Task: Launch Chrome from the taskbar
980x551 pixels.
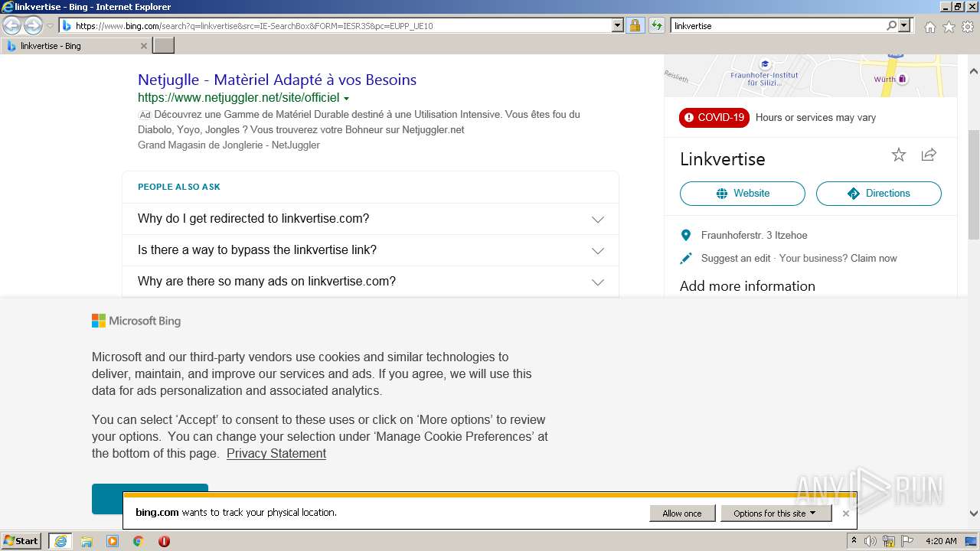Action: click(x=138, y=541)
